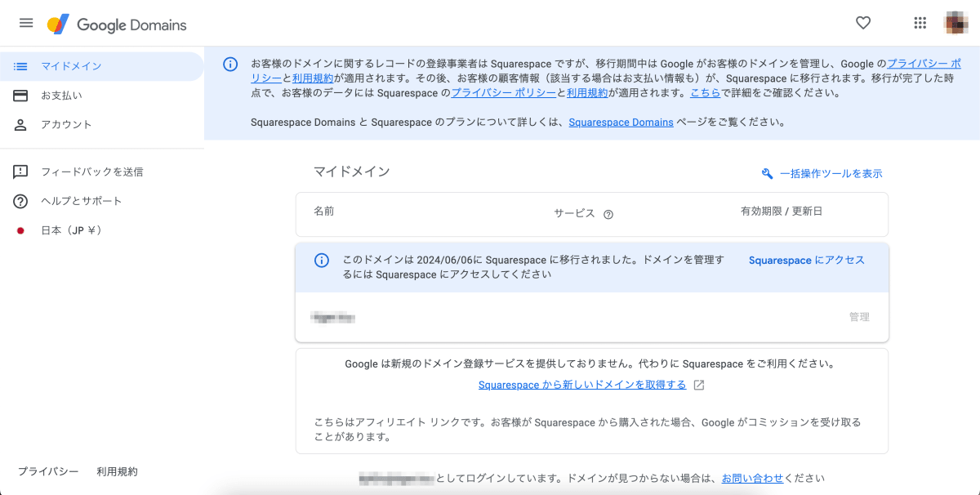Click the 有効期限 / 更新日 column header

tap(781, 212)
